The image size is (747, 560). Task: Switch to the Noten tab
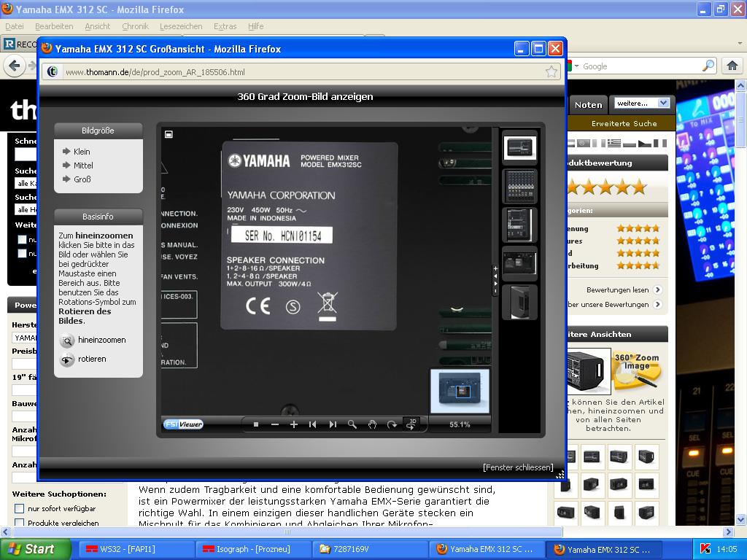(x=589, y=105)
